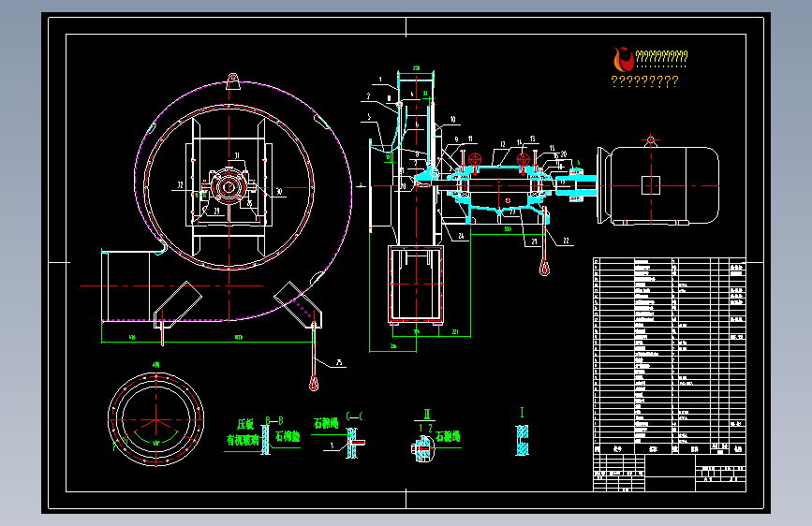Click the "有机玻璃" label text

pos(243,440)
